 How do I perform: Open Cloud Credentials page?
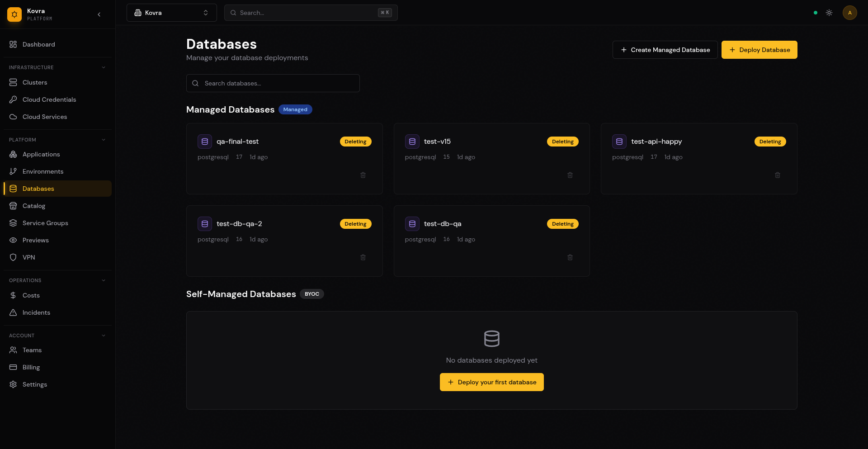(57, 99)
